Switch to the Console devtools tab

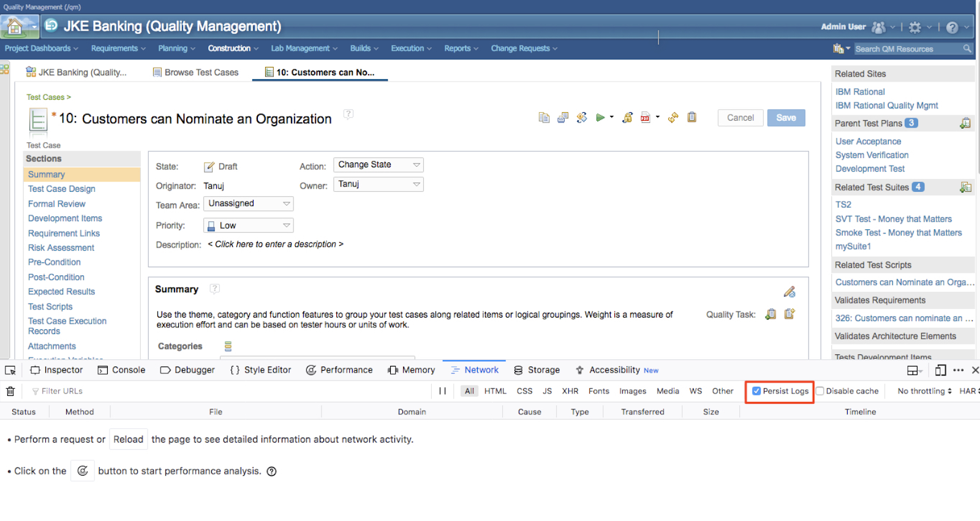coord(121,370)
